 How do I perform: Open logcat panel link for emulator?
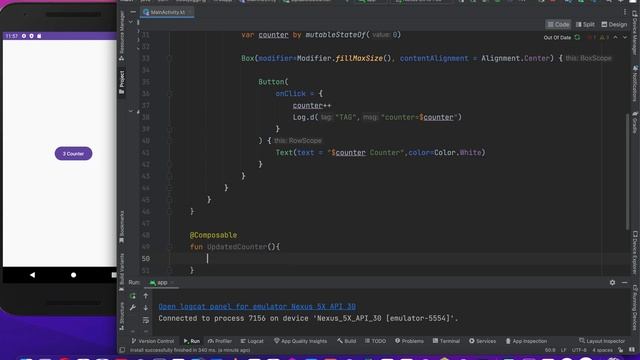point(257,307)
